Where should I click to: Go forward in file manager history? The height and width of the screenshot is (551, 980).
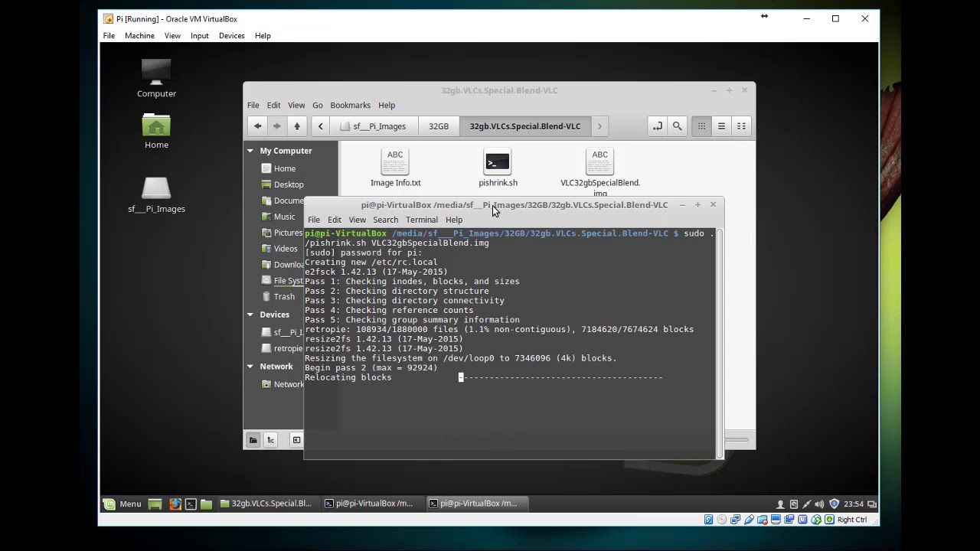[x=277, y=126]
